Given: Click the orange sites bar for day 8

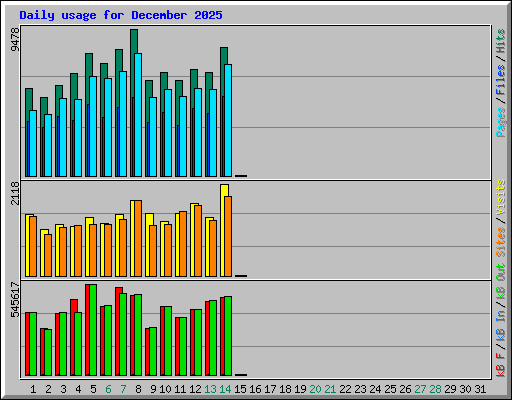Looking at the screenshot, I should [x=138, y=238].
